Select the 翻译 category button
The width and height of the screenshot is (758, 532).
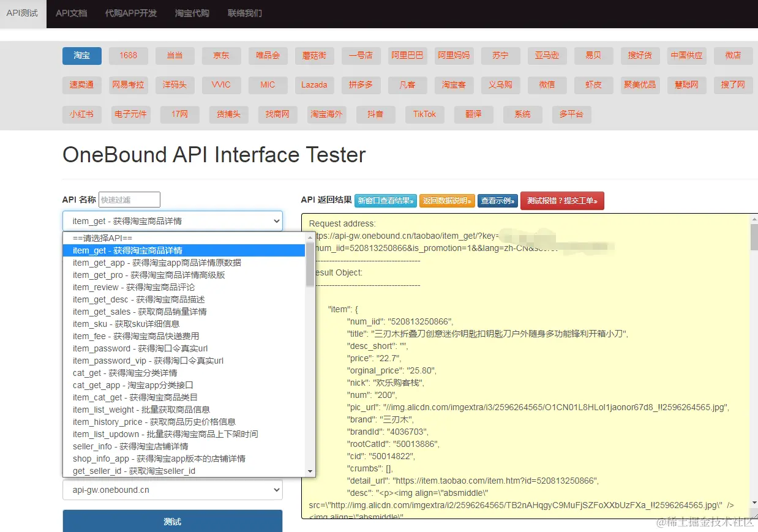[474, 114]
